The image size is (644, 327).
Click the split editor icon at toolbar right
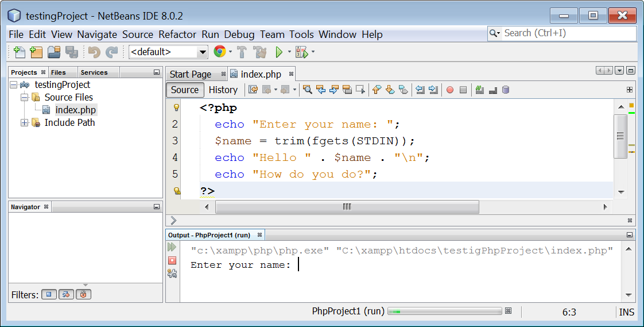(x=630, y=90)
